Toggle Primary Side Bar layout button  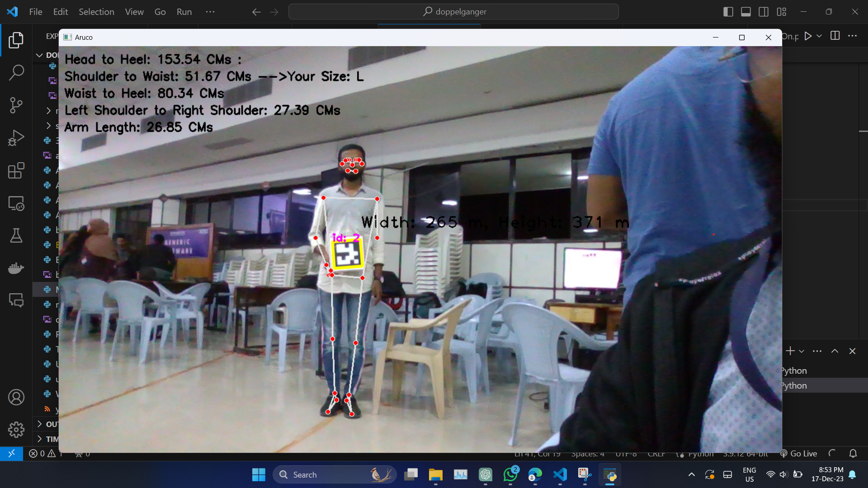point(728,12)
